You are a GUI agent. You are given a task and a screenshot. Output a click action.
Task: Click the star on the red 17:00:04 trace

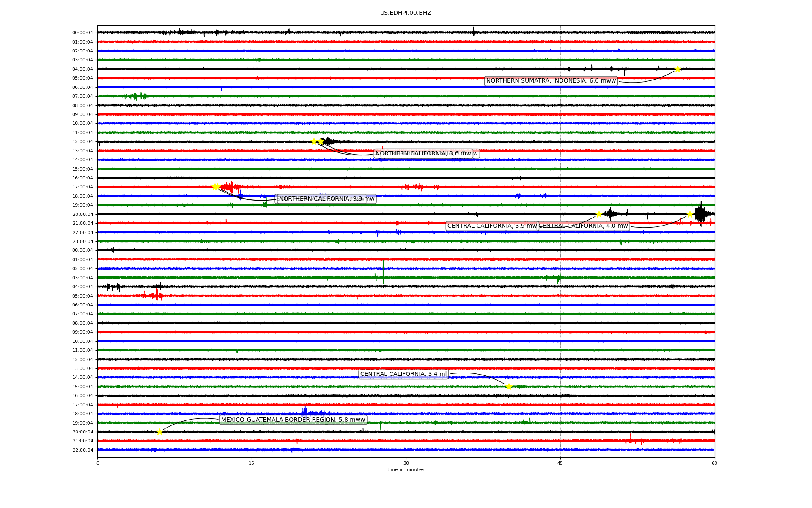point(215,187)
